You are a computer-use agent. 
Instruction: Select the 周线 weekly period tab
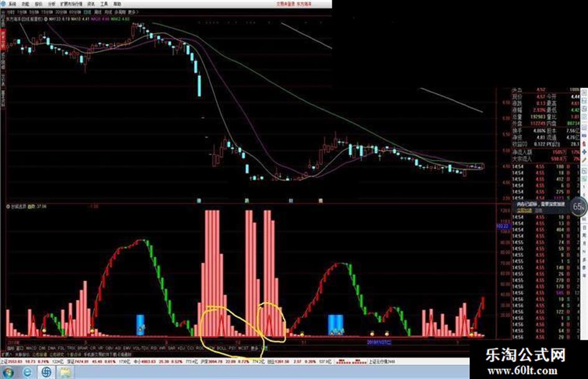(x=98, y=12)
